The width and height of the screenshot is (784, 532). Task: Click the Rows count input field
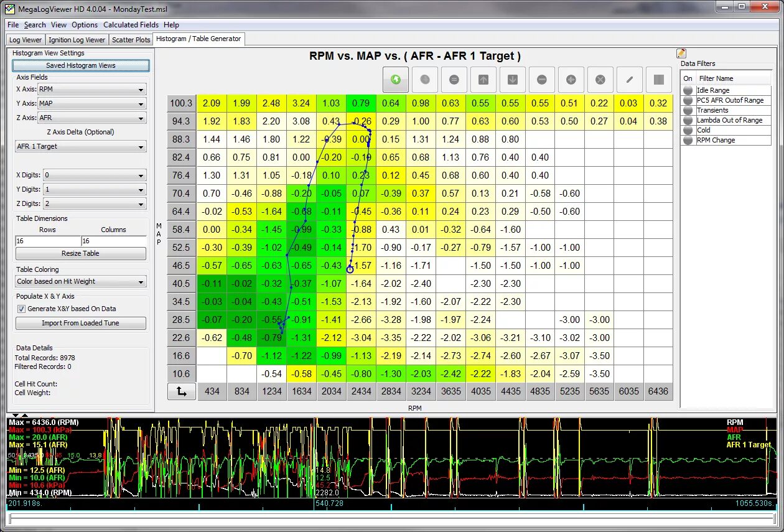(48, 241)
